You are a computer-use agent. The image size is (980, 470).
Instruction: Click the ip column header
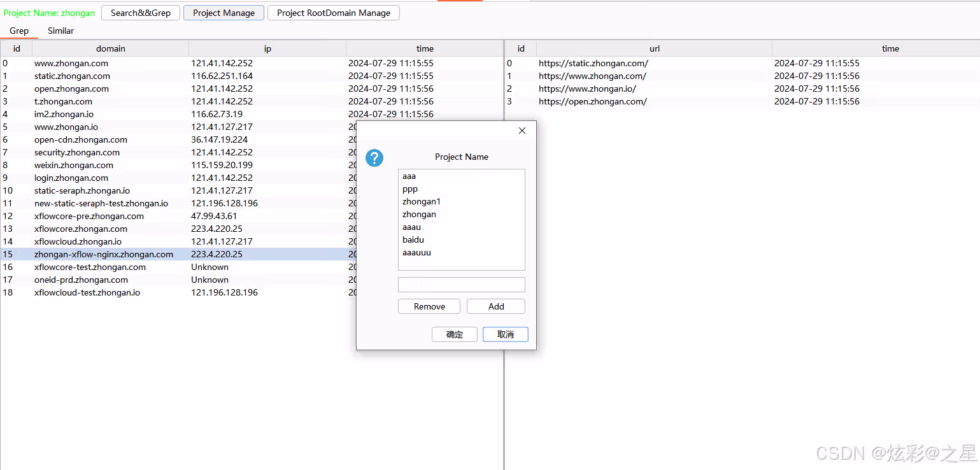[267, 48]
